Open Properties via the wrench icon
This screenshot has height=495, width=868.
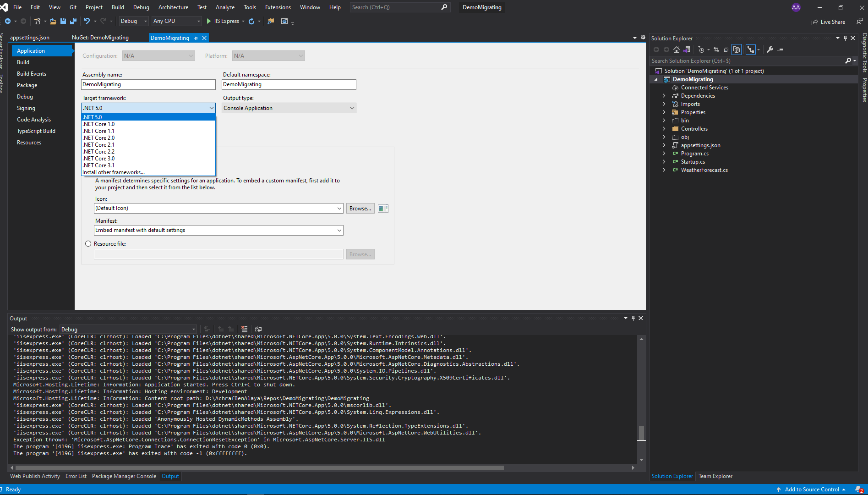(x=770, y=49)
